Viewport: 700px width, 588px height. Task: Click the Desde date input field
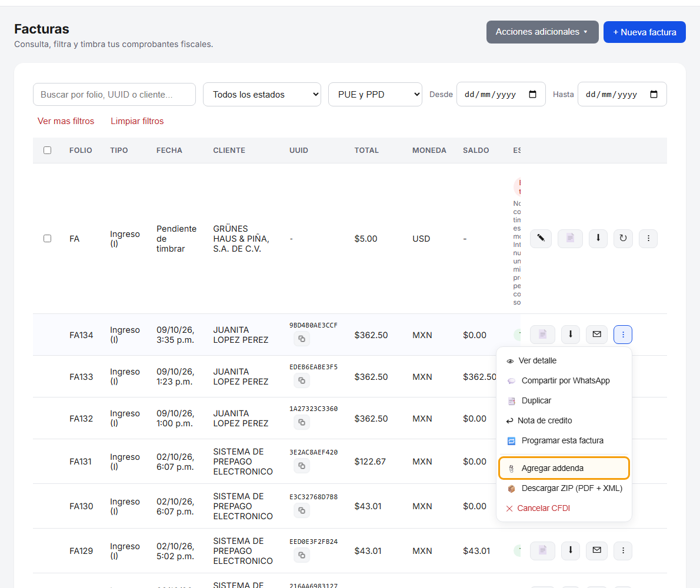[501, 94]
